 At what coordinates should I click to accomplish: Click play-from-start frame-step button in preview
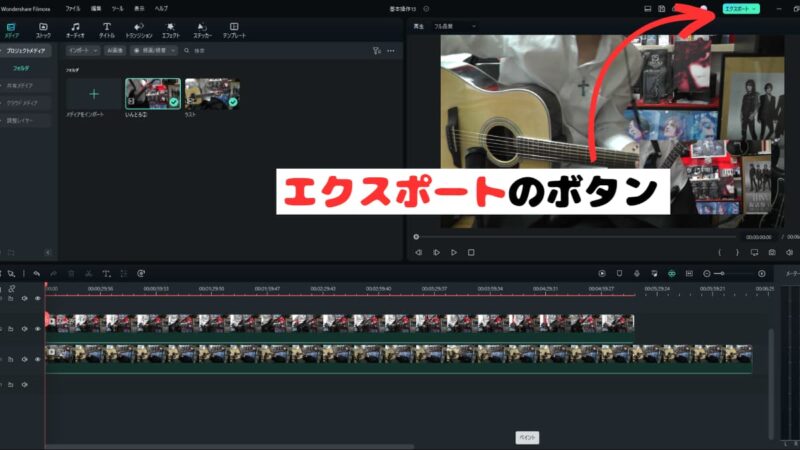click(436, 253)
